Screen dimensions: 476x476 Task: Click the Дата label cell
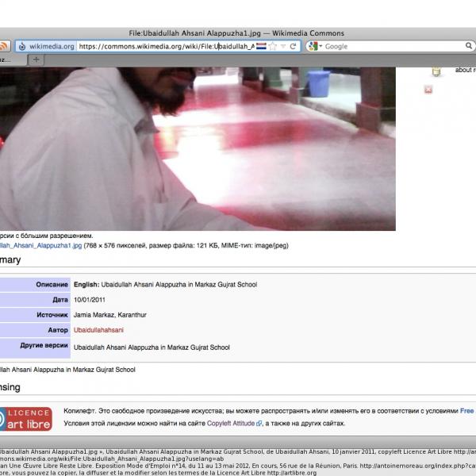35,300
